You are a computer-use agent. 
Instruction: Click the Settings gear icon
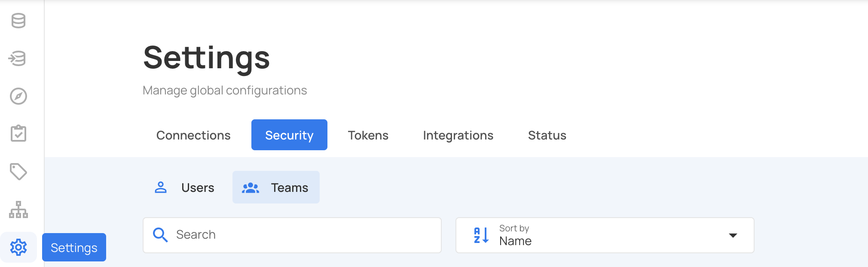pos(18,247)
